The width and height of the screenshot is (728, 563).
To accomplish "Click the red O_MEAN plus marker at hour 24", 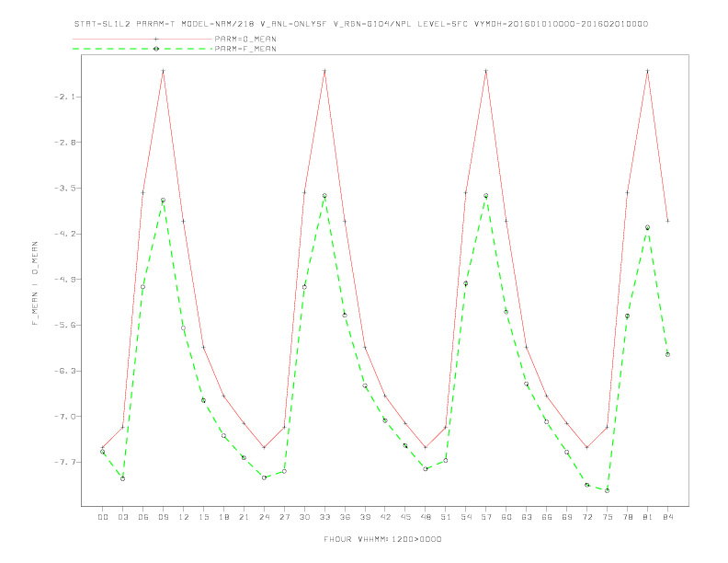I will pos(264,447).
